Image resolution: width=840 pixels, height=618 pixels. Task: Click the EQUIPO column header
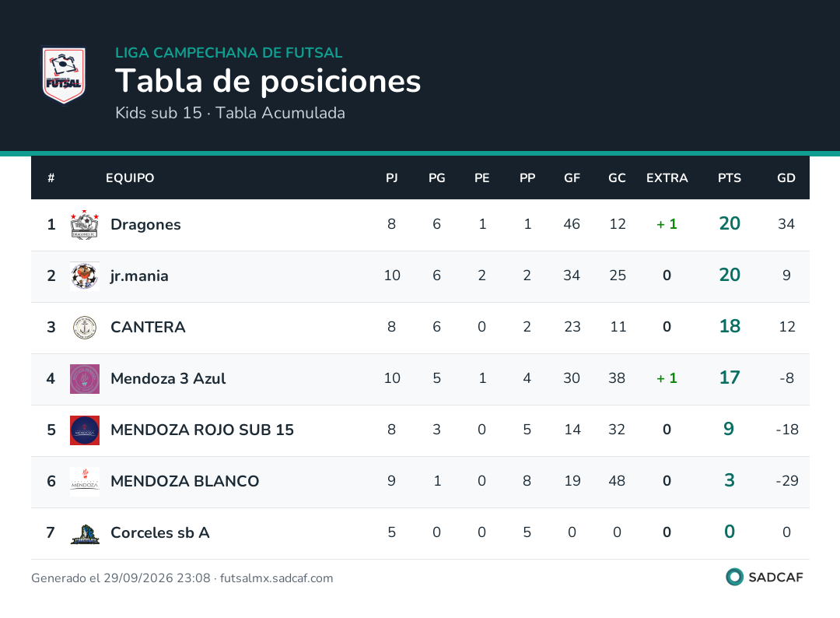[130, 178]
